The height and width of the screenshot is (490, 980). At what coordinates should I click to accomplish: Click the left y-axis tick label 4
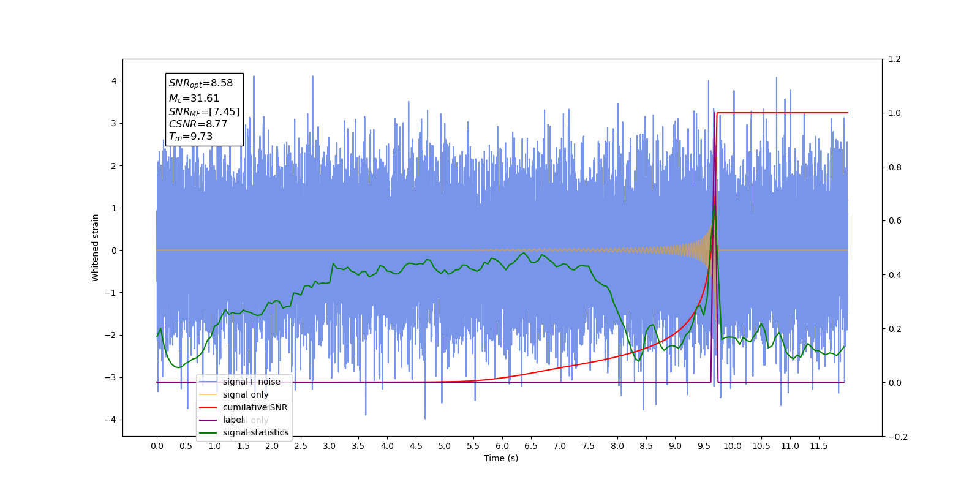tap(113, 81)
